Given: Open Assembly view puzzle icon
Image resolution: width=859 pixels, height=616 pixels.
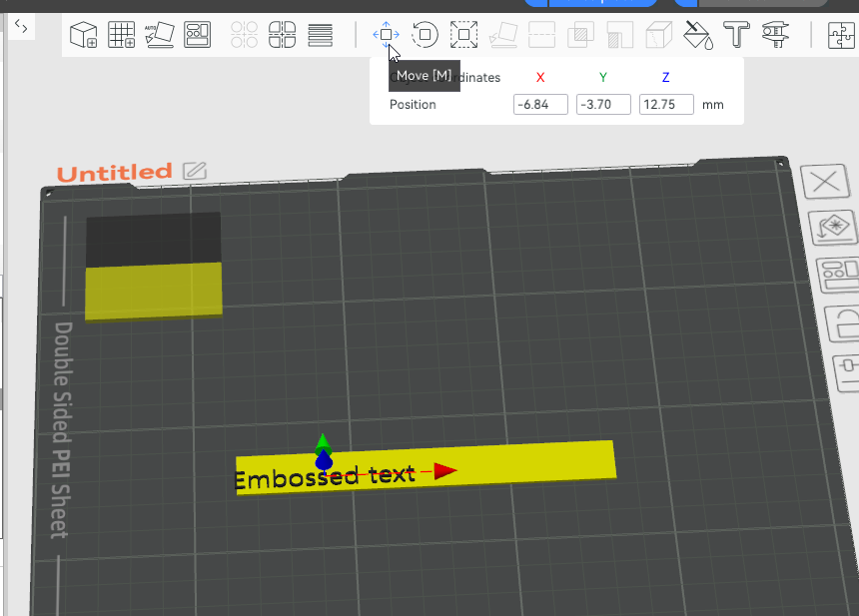Looking at the screenshot, I should [x=841, y=35].
